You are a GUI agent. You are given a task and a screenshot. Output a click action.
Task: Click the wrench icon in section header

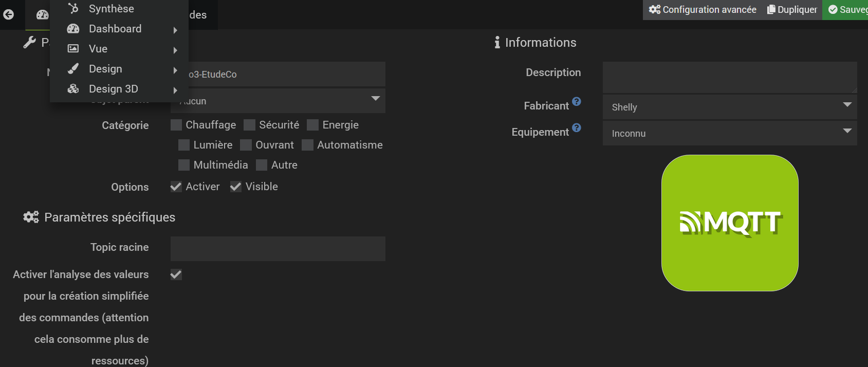[x=29, y=42]
